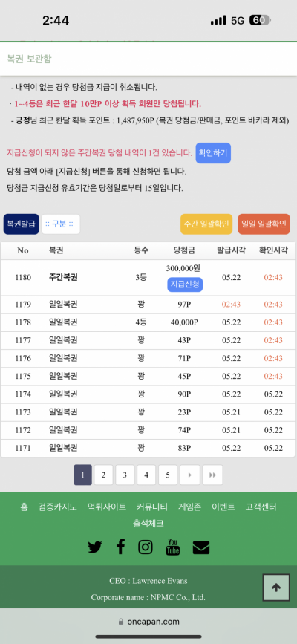Click the 복권발급 button
Image resolution: width=297 pixels, height=644 pixels.
[x=22, y=224]
